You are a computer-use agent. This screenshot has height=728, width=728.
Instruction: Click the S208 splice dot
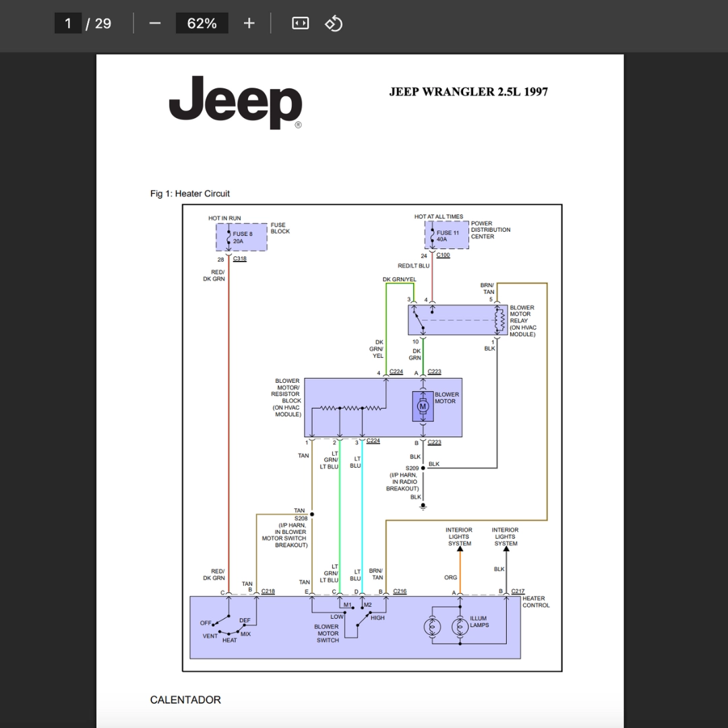click(312, 514)
